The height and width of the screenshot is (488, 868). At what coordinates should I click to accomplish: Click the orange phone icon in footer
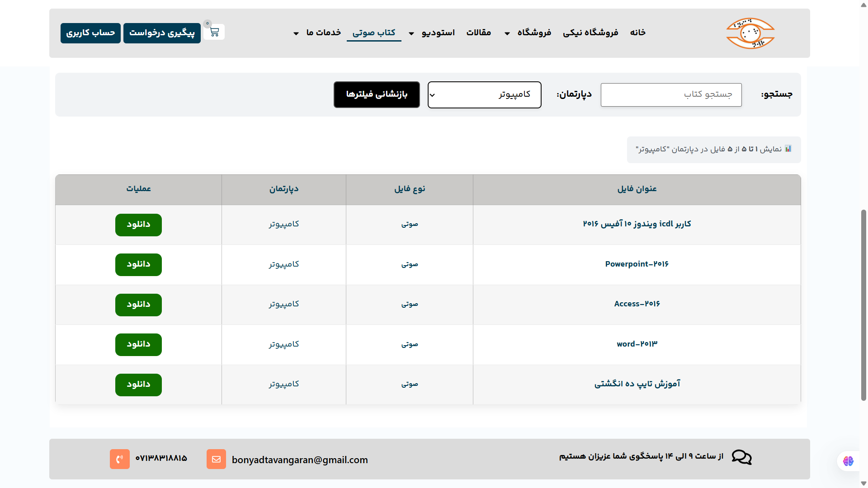coord(120,459)
